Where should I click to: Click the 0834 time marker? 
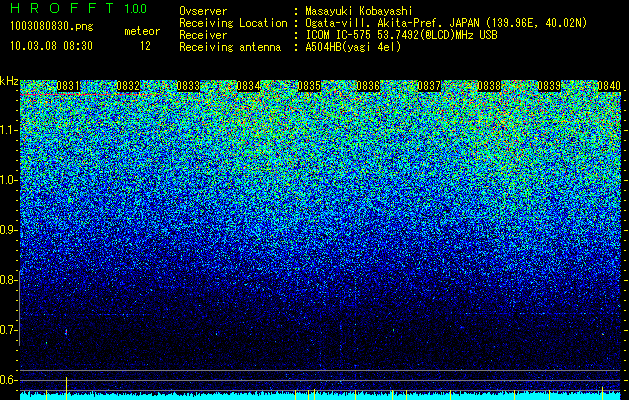249,86
